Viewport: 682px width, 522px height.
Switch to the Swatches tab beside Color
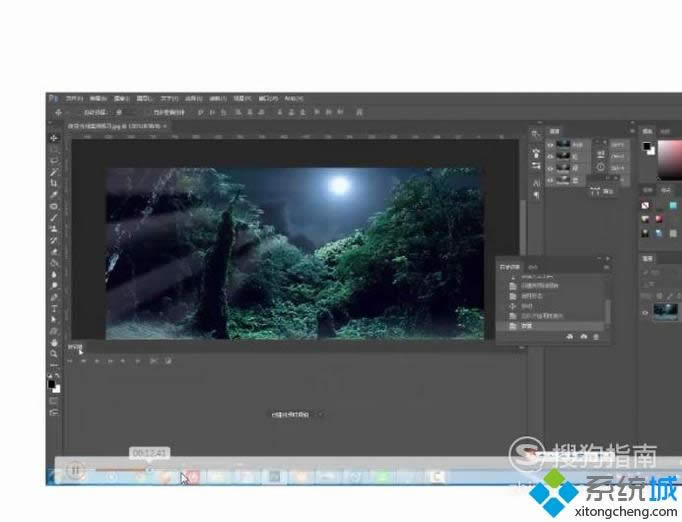pos(665,131)
